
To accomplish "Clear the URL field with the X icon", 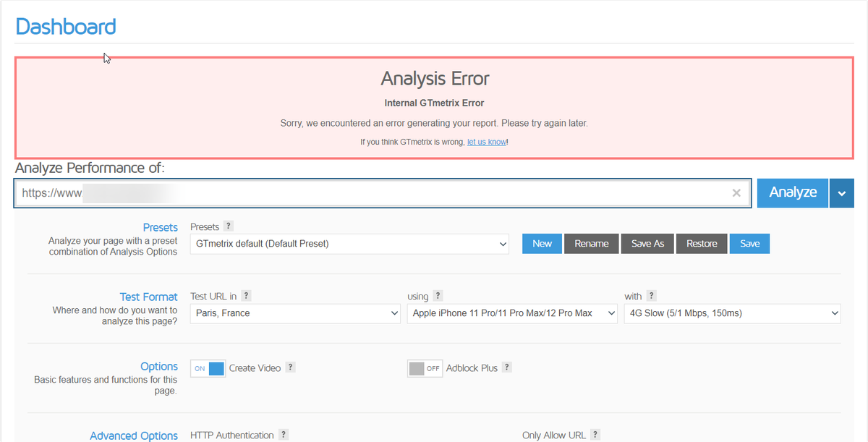I will (x=736, y=193).
